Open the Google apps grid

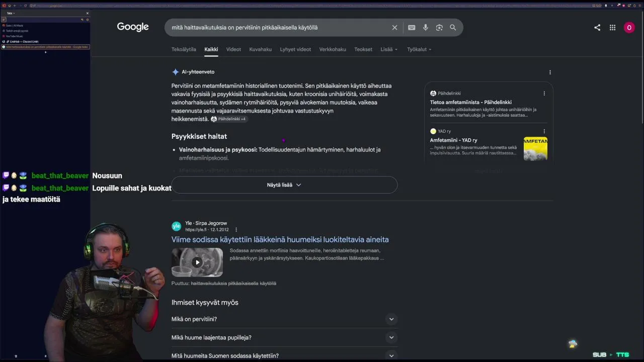tap(612, 28)
